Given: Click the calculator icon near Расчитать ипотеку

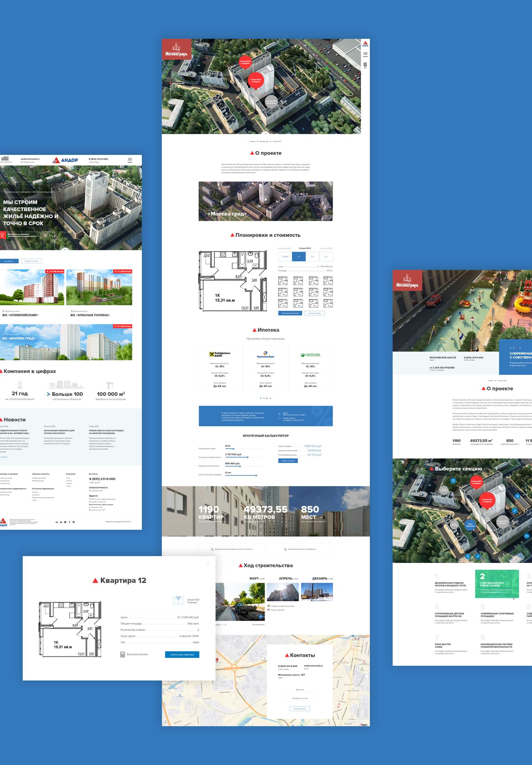Looking at the screenshot, I should click(122, 654).
